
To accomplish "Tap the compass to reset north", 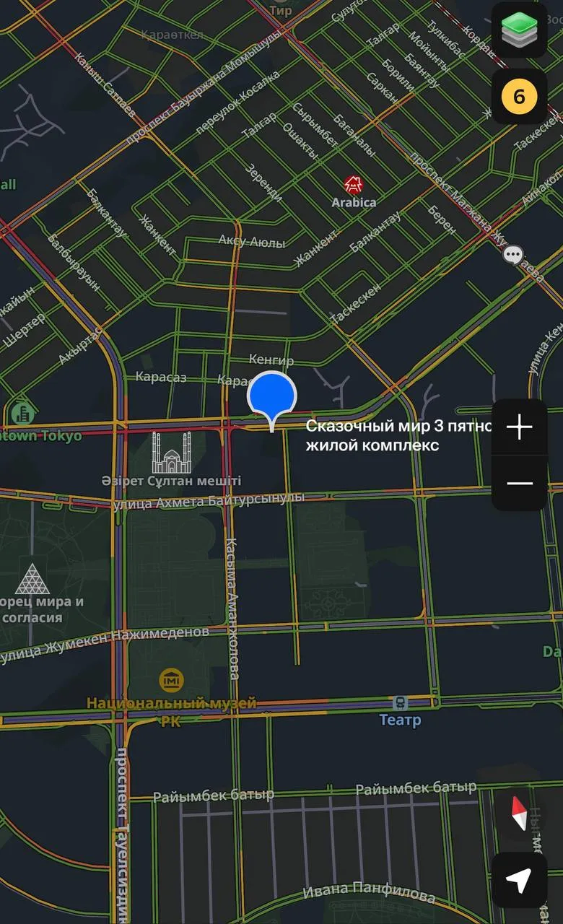I will coord(519,814).
